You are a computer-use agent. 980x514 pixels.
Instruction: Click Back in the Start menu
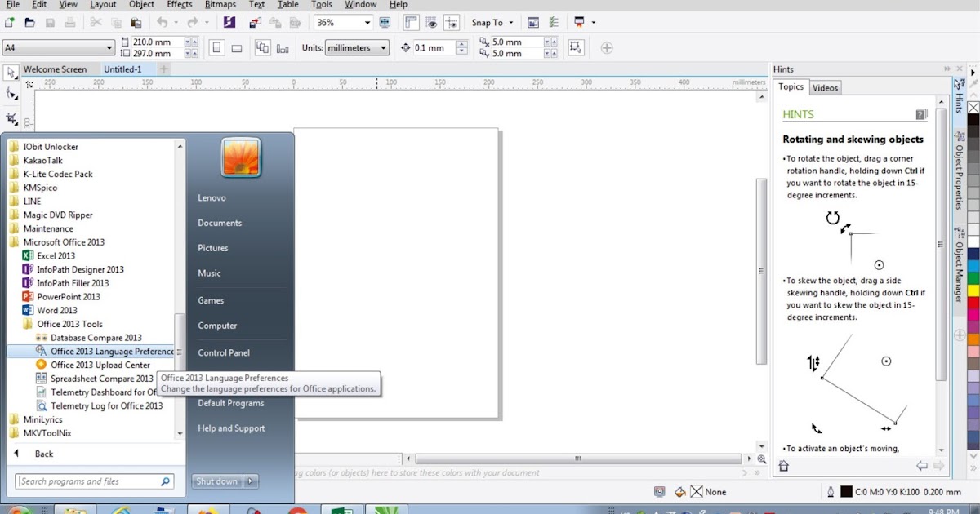pyautogui.click(x=44, y=454)
